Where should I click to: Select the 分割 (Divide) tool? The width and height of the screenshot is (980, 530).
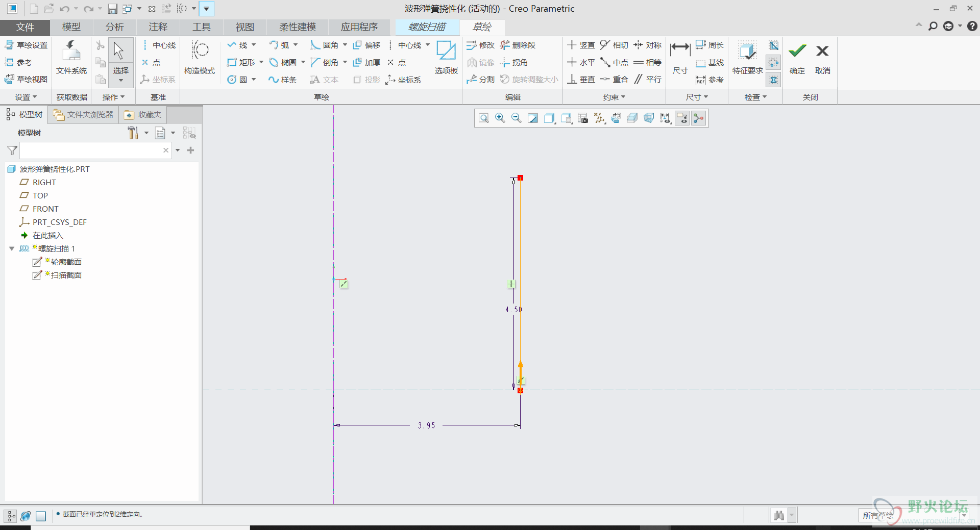point(480,79)
